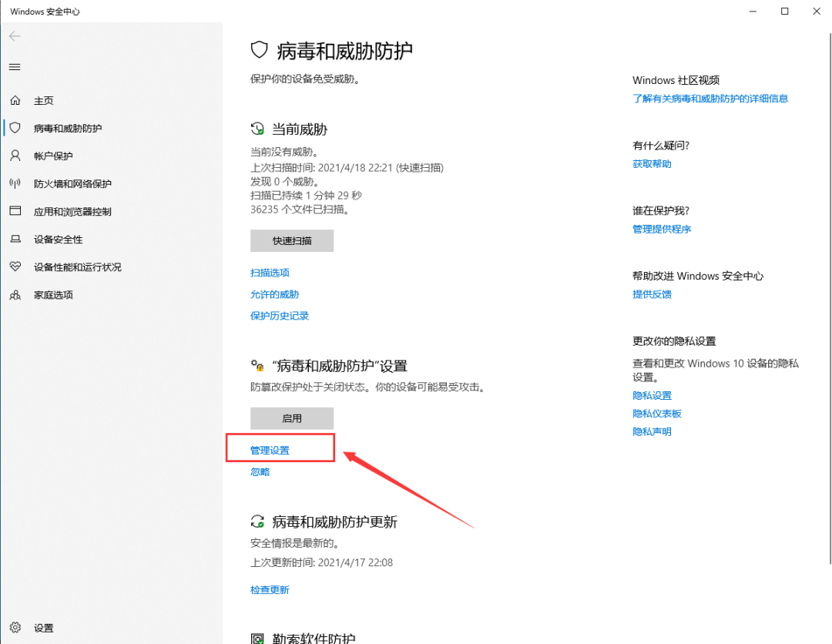The image size is (832, 644).
Task: Open the 管理设置 link
Action: coord(270,450)
